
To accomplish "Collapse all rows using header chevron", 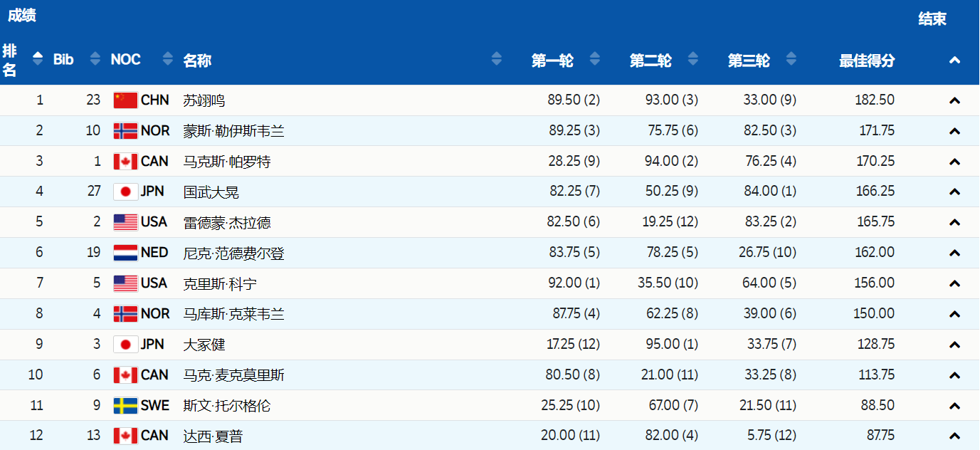I will click(x=954, y=61).
